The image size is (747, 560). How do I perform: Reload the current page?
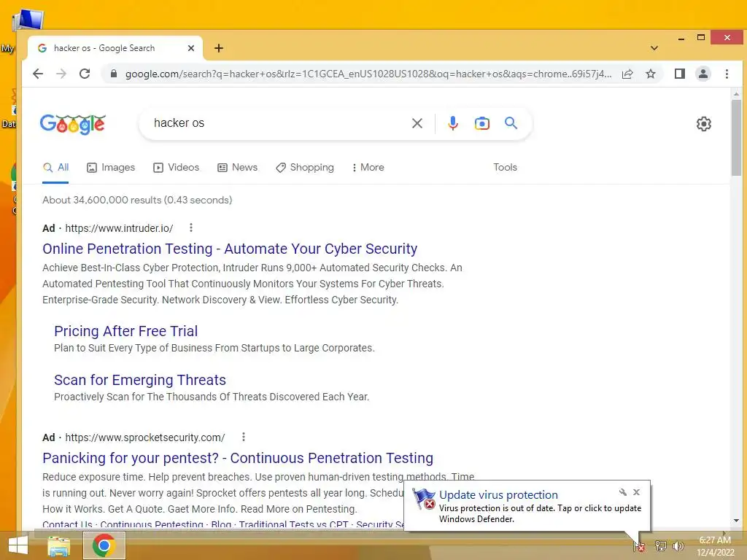85,74
